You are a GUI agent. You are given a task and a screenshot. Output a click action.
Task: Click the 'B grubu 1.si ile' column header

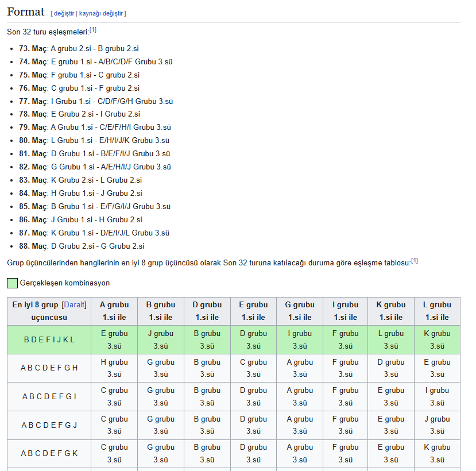pyautogui.click(x=161, y=311)
